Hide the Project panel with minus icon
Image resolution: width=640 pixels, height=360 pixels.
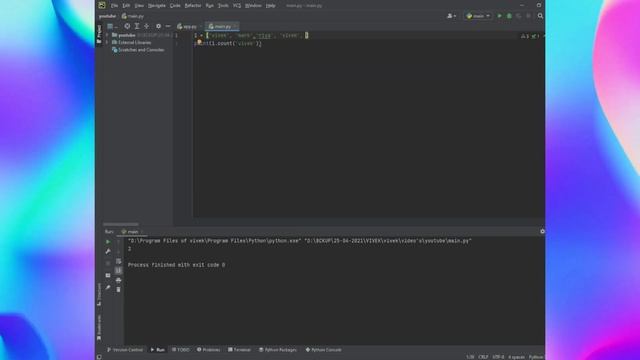(x=168, y=26)
